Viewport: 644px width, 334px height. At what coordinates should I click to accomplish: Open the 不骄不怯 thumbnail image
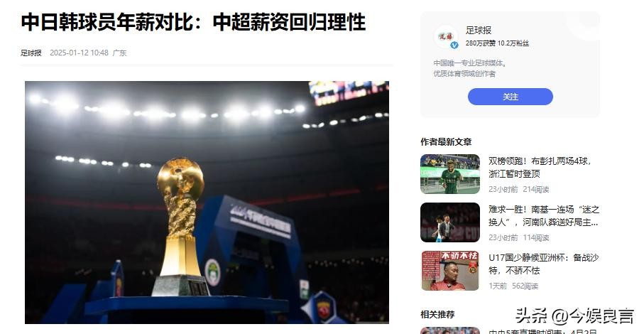point(450,271)
